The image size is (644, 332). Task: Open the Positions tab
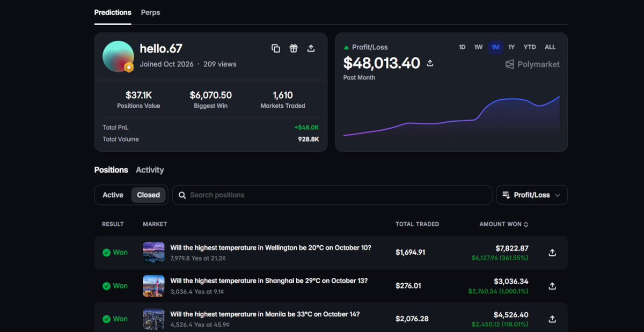(x=111, y=170)
